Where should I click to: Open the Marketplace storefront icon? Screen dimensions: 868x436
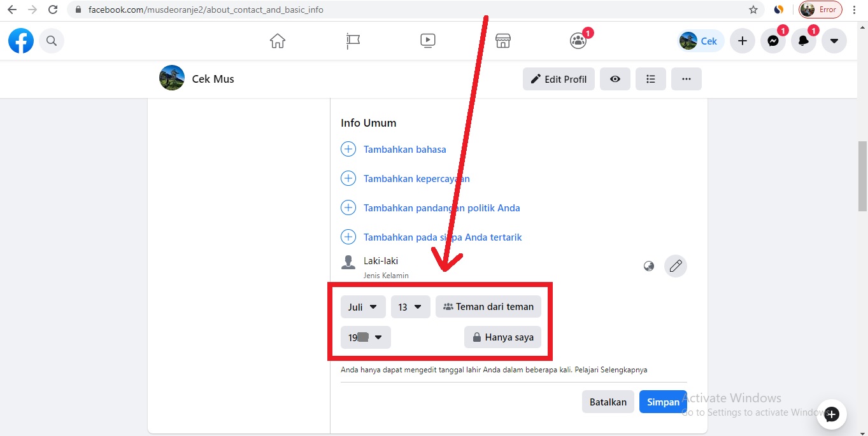[502, 40]
